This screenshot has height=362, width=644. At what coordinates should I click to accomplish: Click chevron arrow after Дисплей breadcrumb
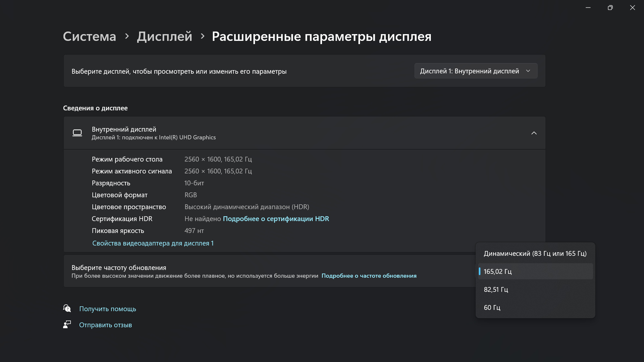click(203, 36)
